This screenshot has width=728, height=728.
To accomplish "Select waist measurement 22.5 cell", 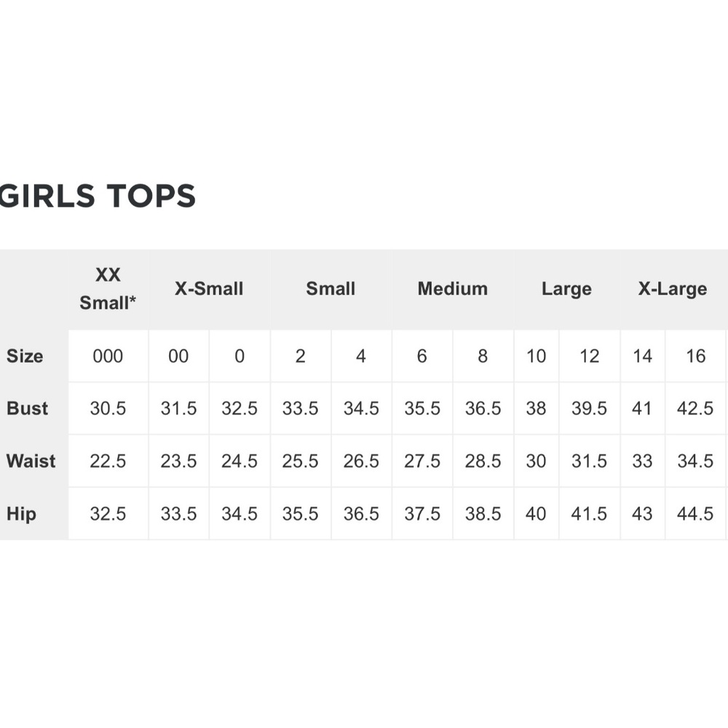I will (x=108, y=461).
